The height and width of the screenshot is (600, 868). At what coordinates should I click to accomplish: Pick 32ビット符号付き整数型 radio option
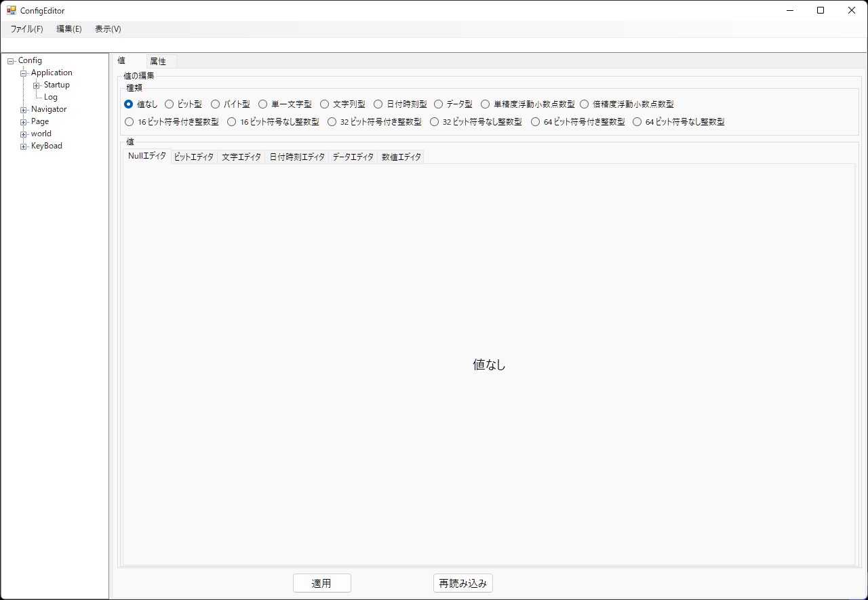point(332,122)
